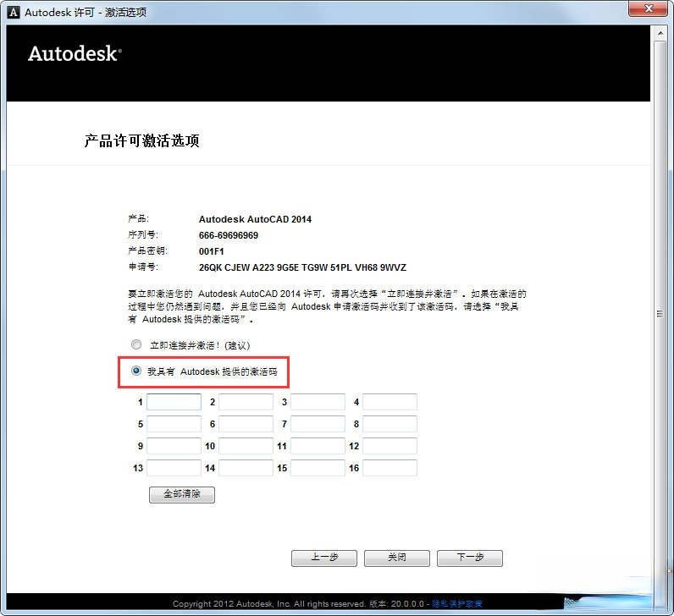The width and height of the screenshot is (674, 616).
Task: Focus activation code field 11
Action: coord(318,446)
